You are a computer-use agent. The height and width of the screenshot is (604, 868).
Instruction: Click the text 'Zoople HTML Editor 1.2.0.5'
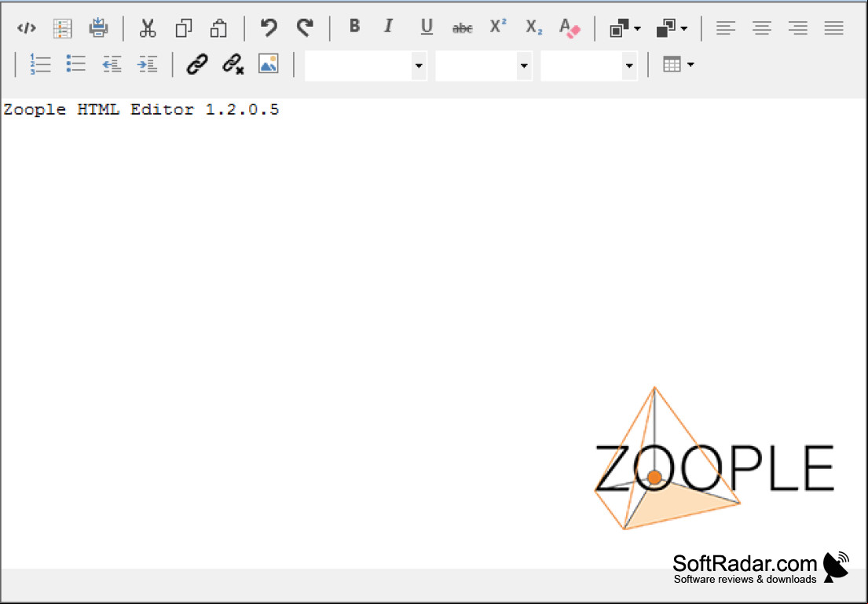pyautogui.click(x=141, y=110)
